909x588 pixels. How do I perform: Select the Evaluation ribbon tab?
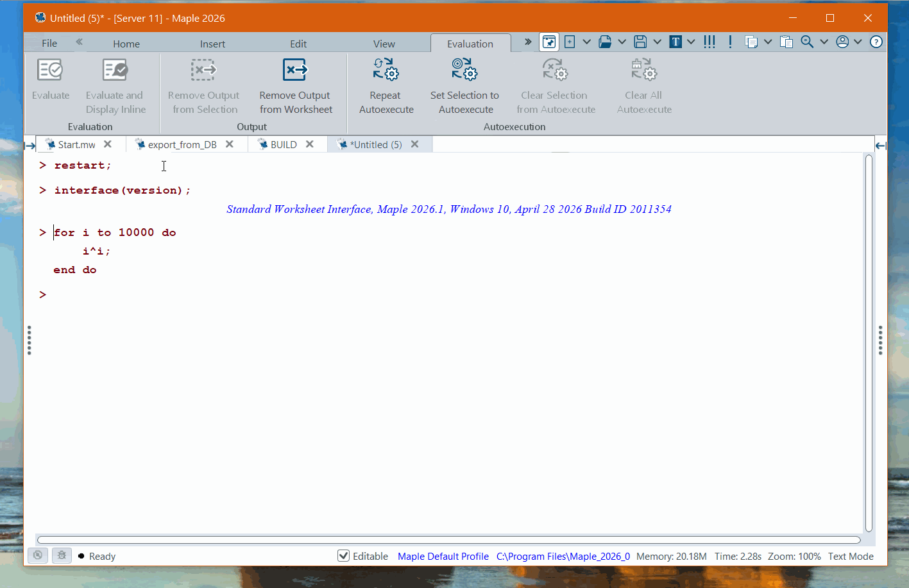(470, 44)
